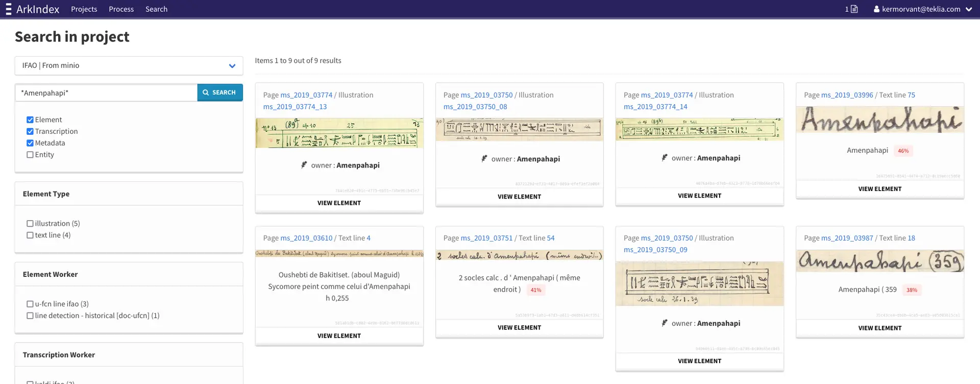Open the user account dropdown chevron
Image resolution: width=980 pixels, height=384 pixels.
969,9
